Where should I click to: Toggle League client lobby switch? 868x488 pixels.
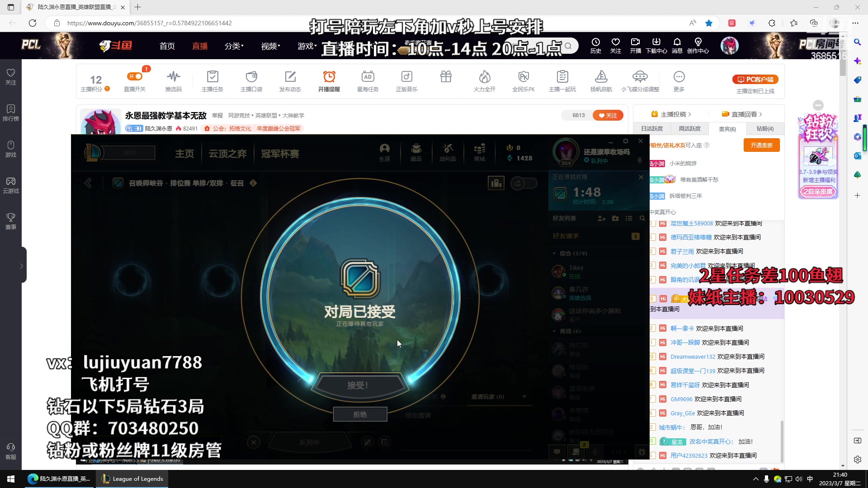(524, 183)
